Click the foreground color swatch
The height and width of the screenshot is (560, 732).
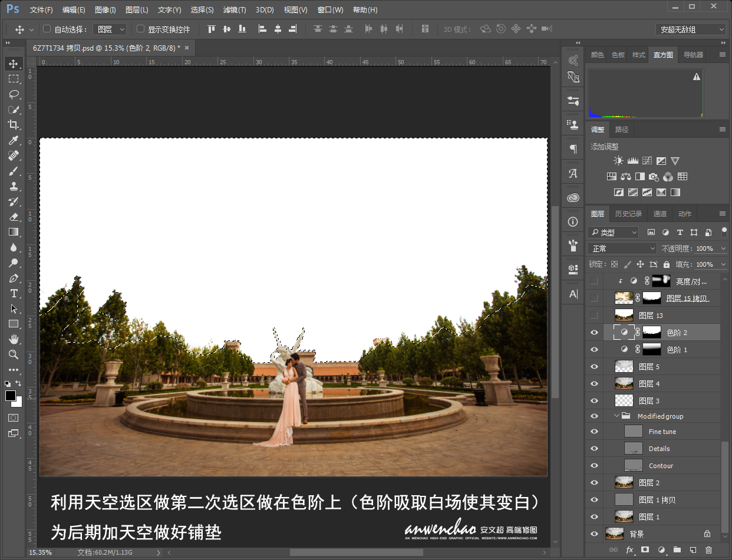click(x=11, y=395)
